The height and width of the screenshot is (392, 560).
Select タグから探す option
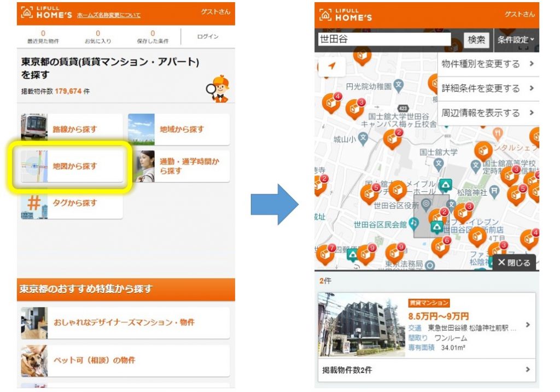point(72,203)
